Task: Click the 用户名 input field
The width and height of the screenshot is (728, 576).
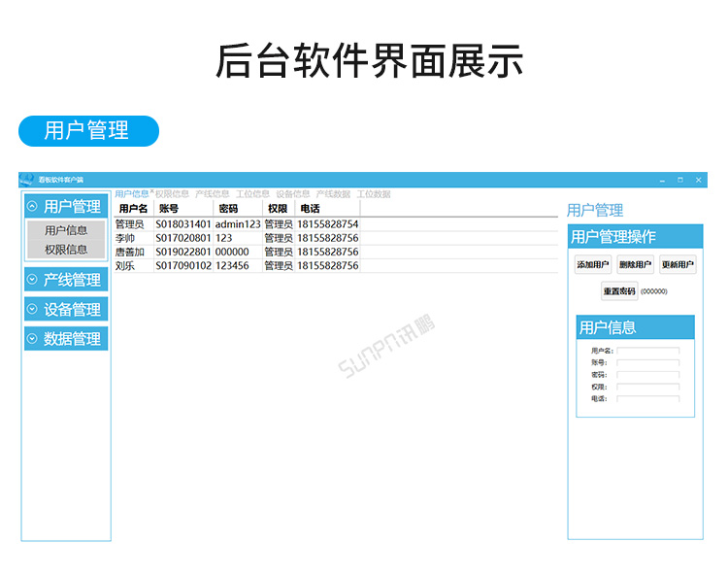Action: point(647,351)
